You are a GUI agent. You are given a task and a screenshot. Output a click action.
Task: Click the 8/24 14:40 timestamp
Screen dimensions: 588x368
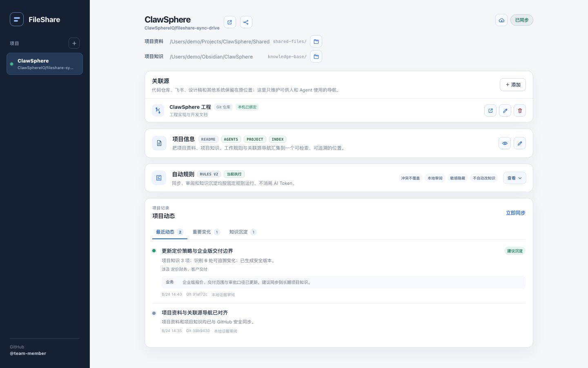tap(172, 294)
